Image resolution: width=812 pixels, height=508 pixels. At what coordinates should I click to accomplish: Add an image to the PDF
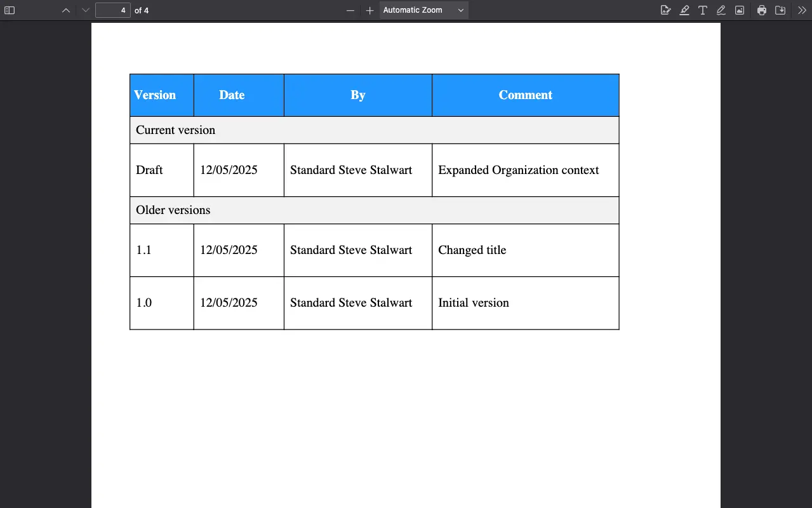tap(740, 10)
